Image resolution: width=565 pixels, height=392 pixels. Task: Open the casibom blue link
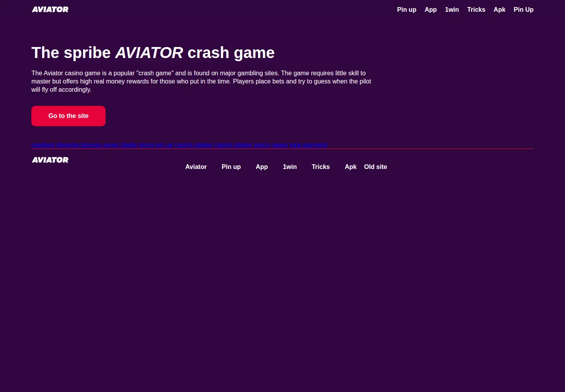point(43,145)
